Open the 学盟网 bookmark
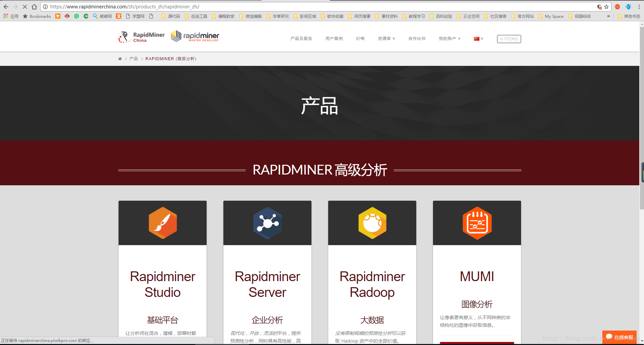 [135, 16]
